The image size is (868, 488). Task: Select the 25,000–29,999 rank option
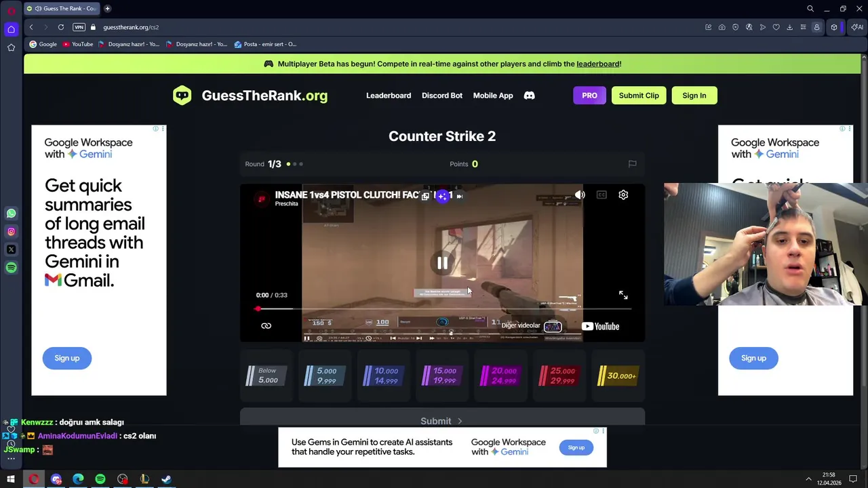pyautogui.click(x=559, y=375)
